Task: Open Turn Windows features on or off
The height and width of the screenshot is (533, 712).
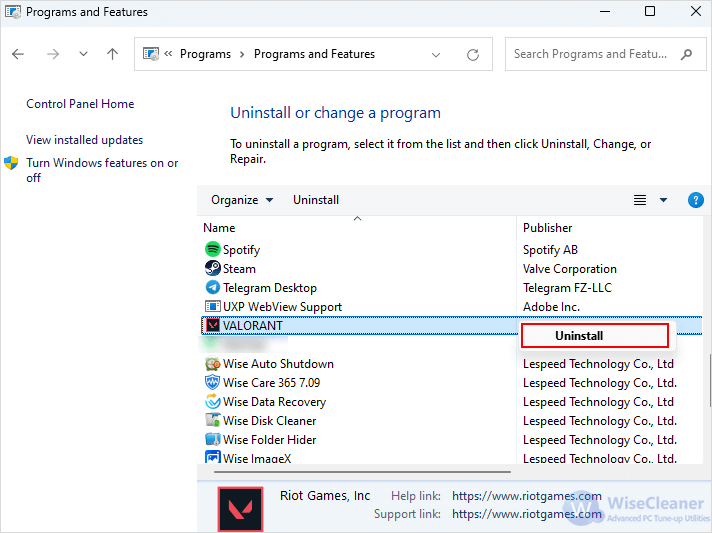Action: click(x=102, y=170)
